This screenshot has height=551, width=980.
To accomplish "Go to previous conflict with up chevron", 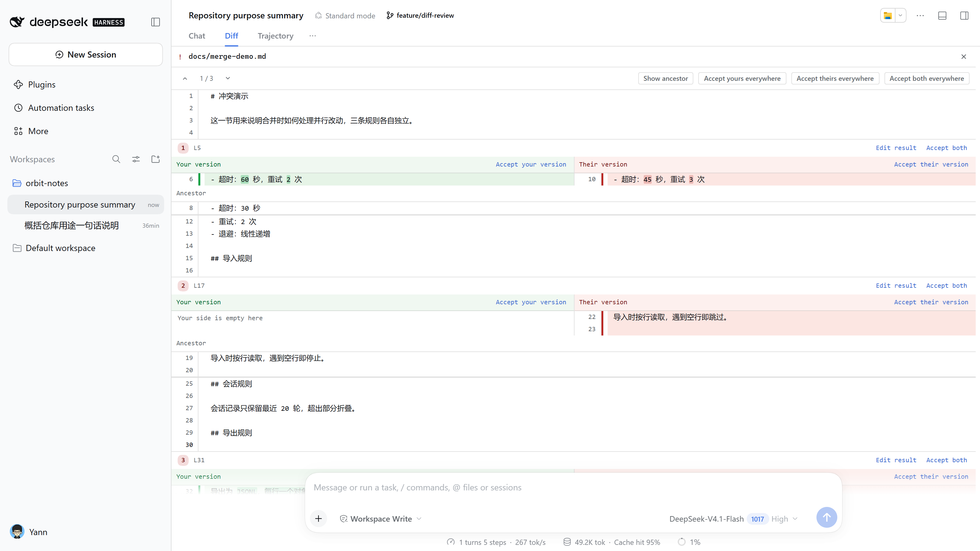I will (185, 78).
